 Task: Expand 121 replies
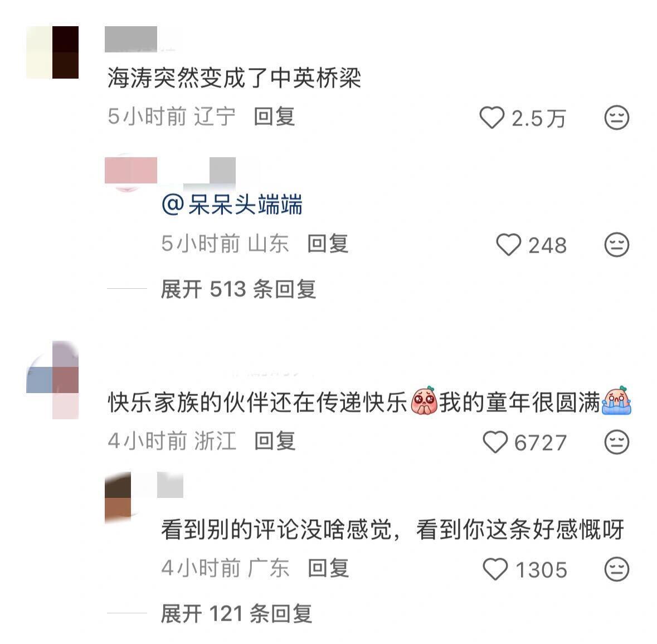[x=236, y=614]
